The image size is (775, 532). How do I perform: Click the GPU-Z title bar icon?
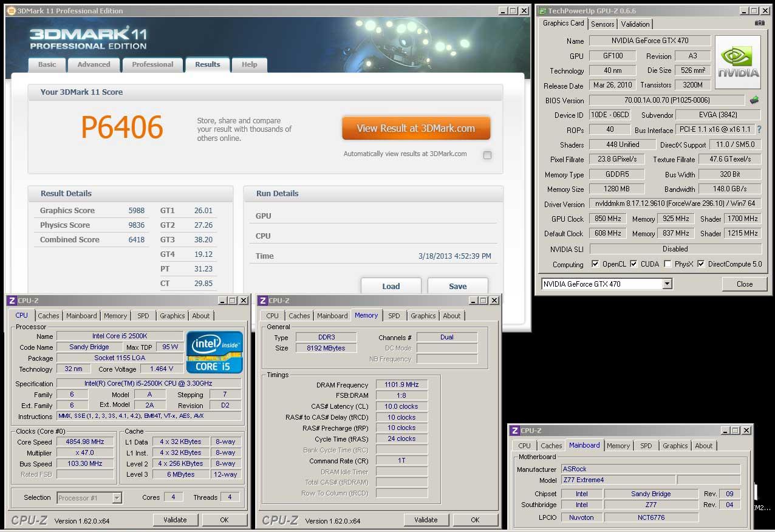[x=542, y=11]
